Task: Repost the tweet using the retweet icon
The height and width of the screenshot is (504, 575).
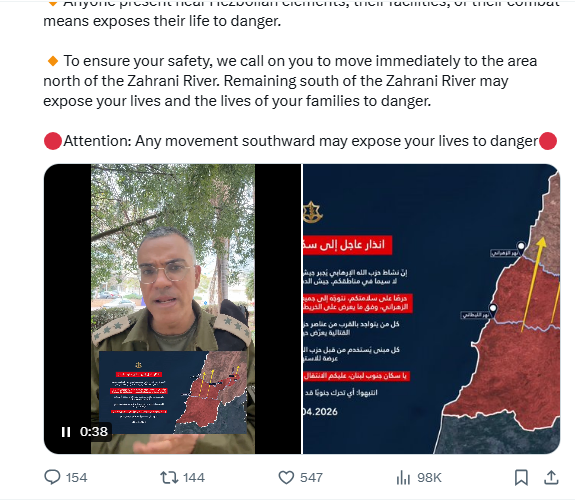Action: click(169, 477)
